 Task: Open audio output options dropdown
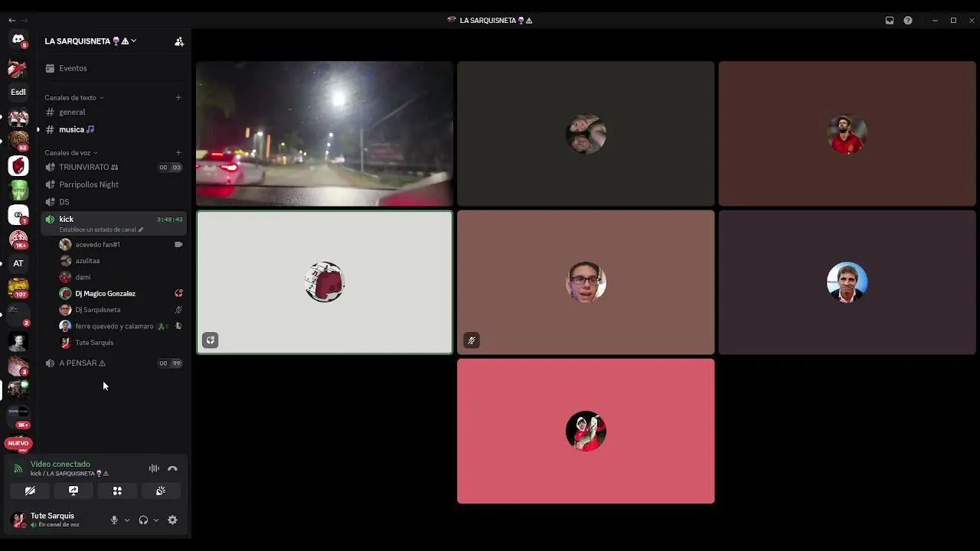click(x=156, y=520)
